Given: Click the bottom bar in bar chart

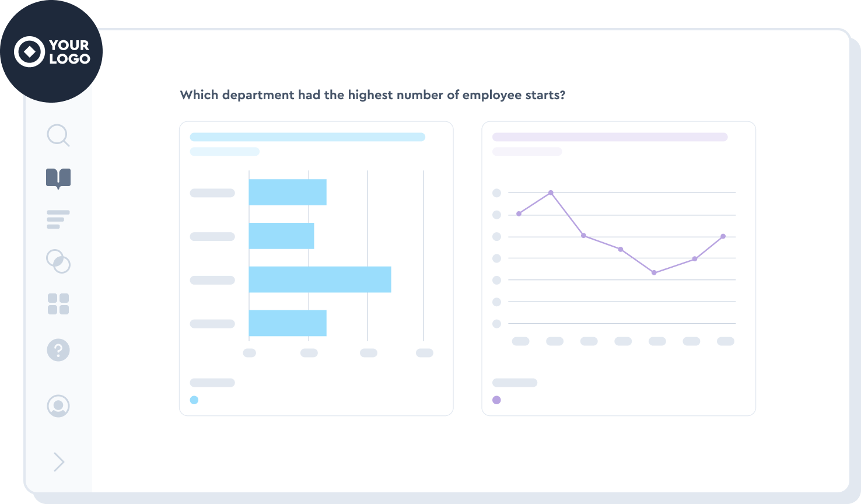Looking at the screenshot, I should click(288, 323).
